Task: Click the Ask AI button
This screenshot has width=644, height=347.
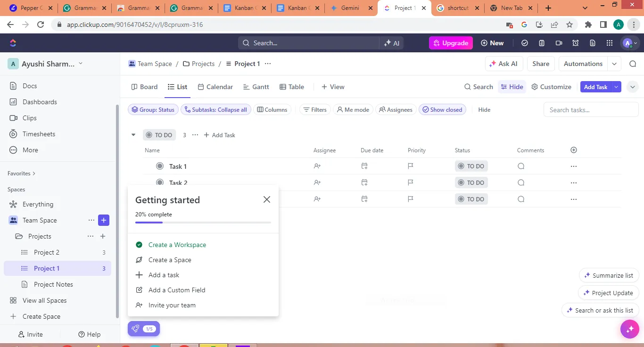Action: click(504, 64)
